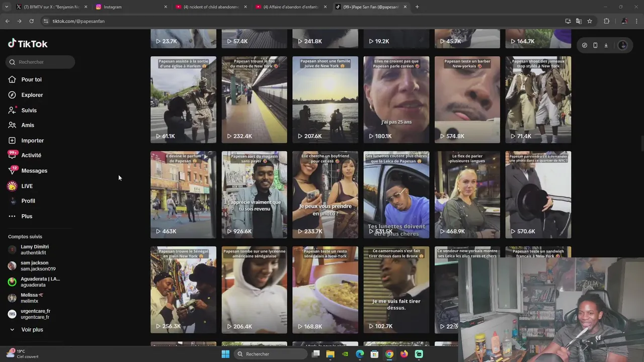Switch to Instagram browser tab
Viewport: 644px width, 362px height.
click(x=131, y=7)
